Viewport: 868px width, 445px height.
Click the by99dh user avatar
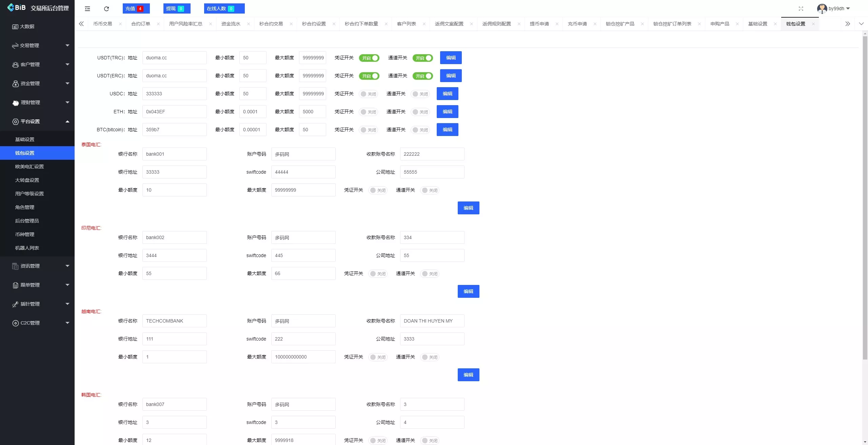[822, 8]
